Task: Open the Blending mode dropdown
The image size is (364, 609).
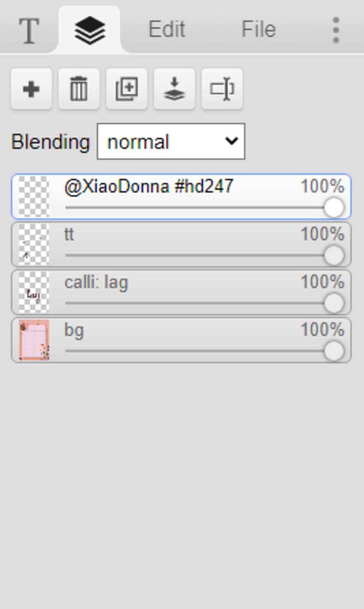Action: point(171,141)
